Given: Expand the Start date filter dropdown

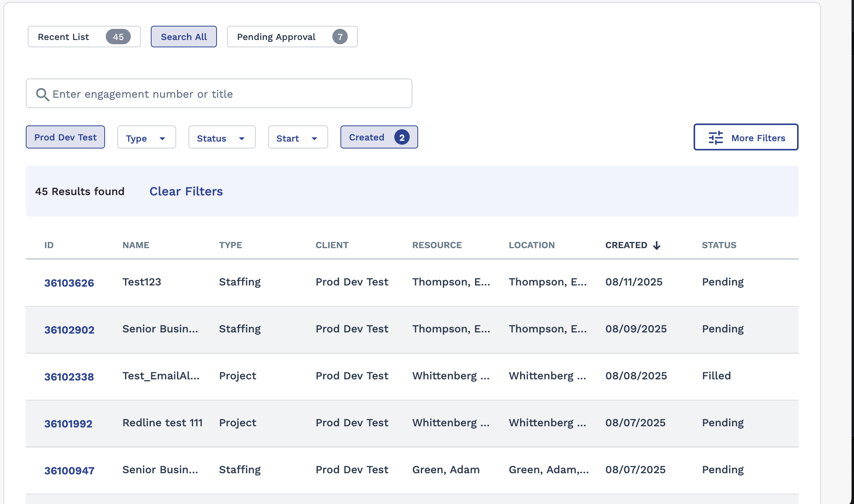Looking at the screenshot, I should 297,138.
